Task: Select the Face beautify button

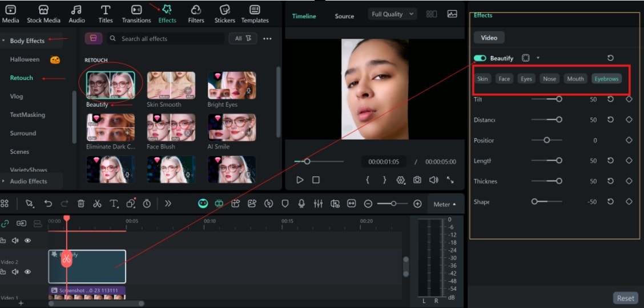Action: point(504,79)
